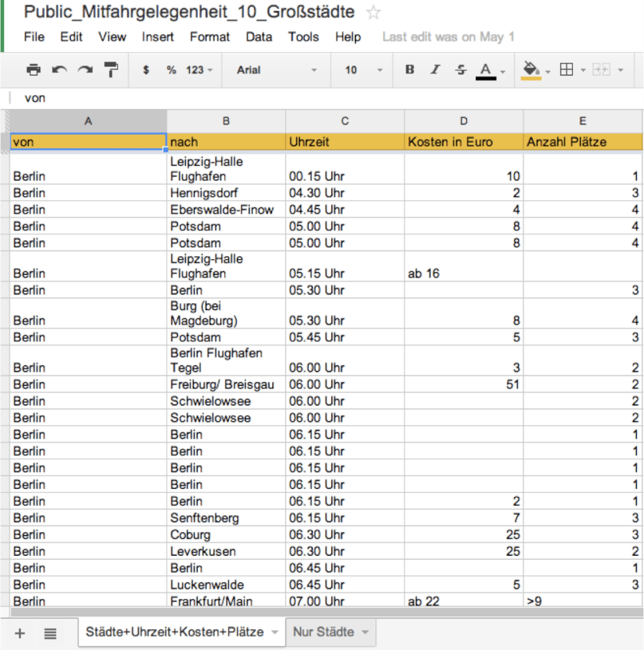Screen dimensions: 644x650
Task: Click the add sheet plus button
Action: pyautogui.click(x=20, y=633)
